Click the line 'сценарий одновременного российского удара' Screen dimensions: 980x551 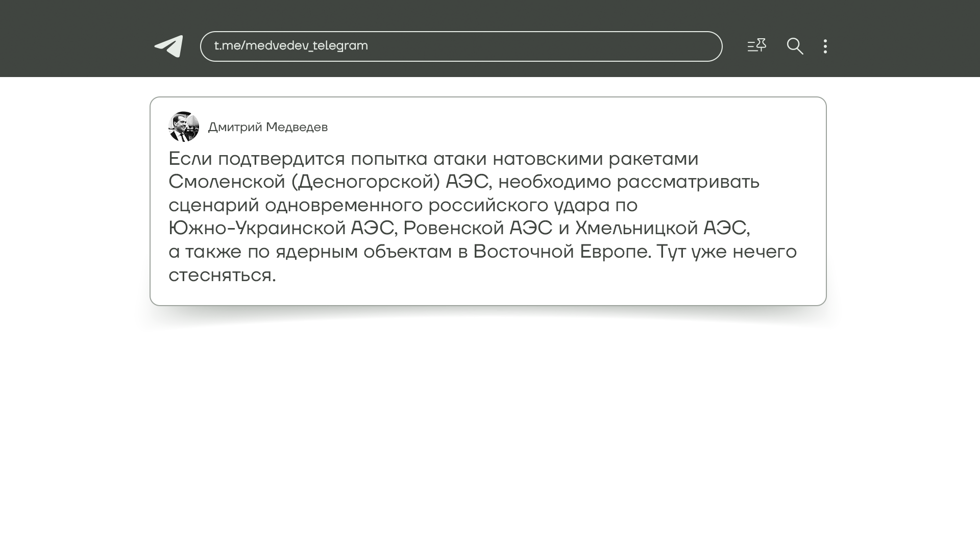tap(389, 206)
